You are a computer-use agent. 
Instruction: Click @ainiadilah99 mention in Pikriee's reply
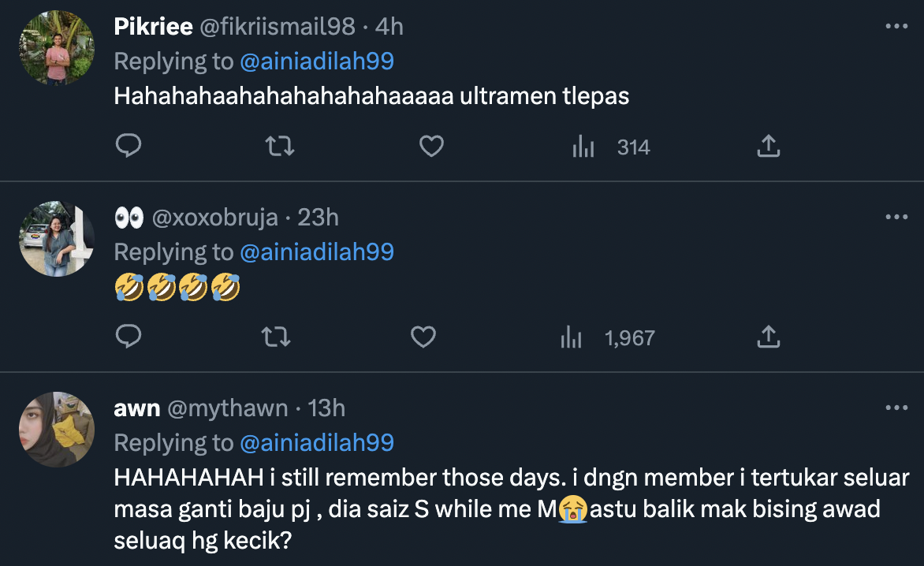pos(316,61)
